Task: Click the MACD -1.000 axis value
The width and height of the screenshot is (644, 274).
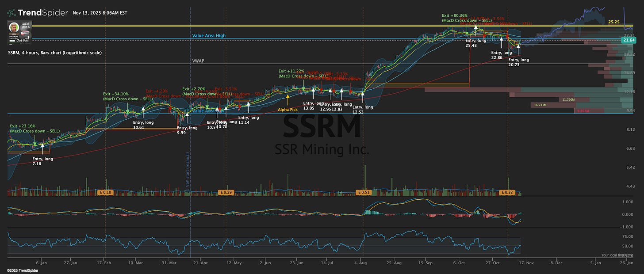Action: (628, 227)
